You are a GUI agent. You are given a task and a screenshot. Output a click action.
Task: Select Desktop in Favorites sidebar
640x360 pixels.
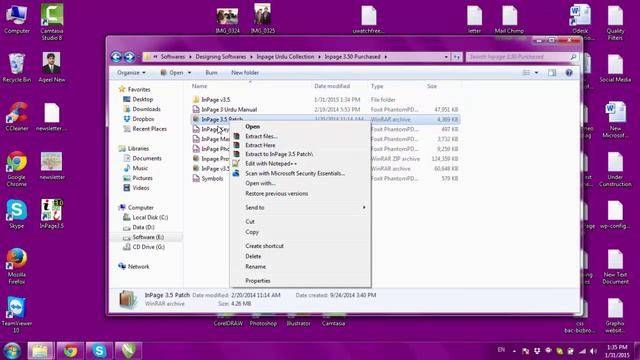(138, 99)
